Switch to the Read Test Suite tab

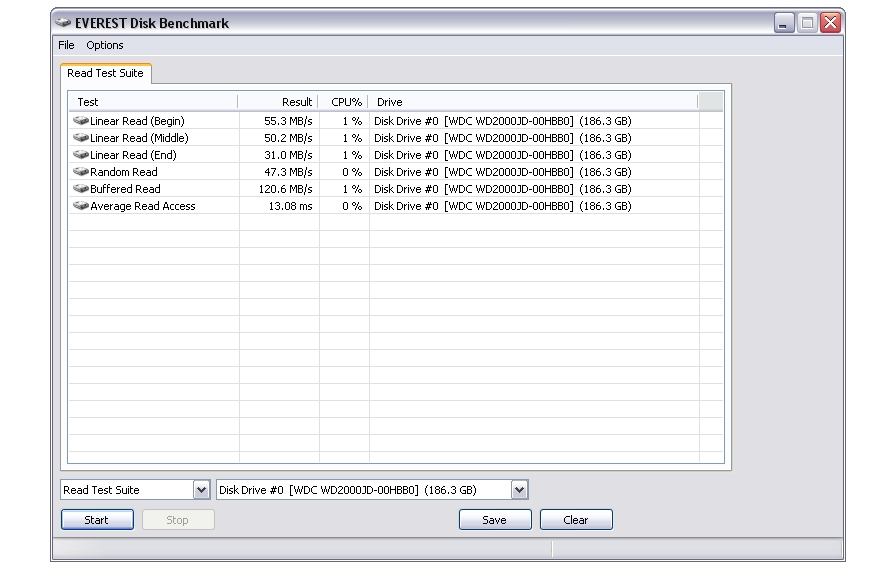(105, 73)
